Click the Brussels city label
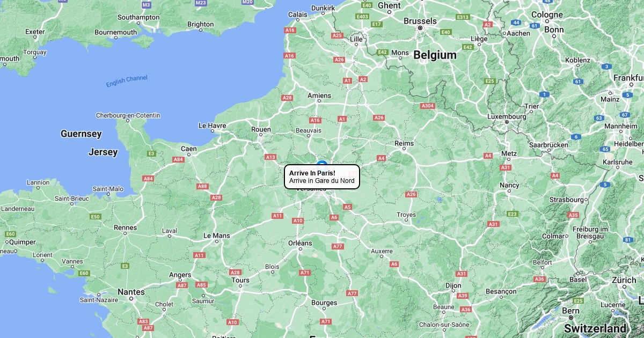 tap(420, 21)
